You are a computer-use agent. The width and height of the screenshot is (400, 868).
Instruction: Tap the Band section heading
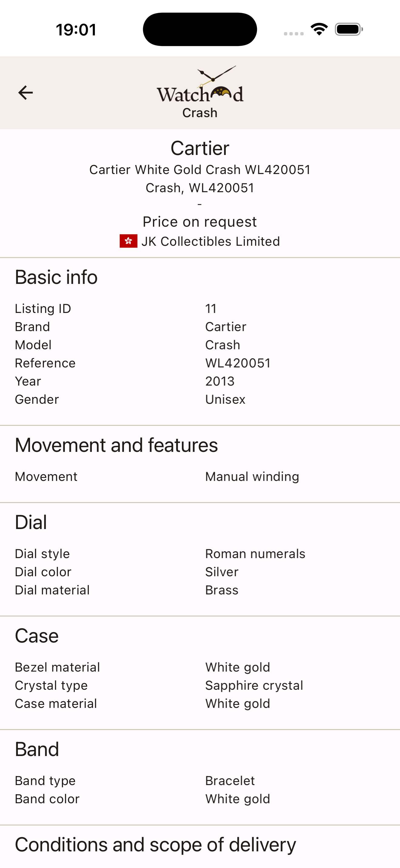(x=37, y=749)
